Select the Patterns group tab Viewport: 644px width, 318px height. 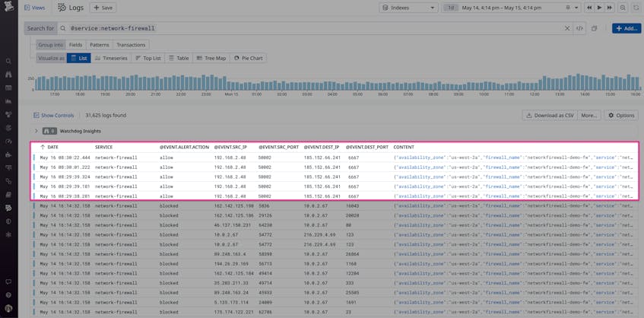(x=100, y=45)
